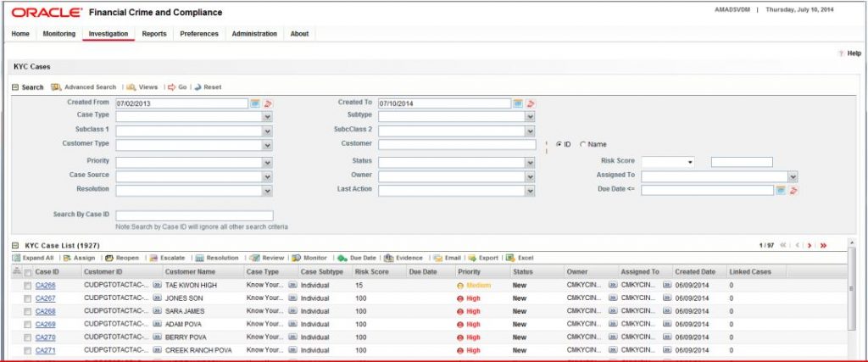Click the Evidence toolbar icon
868x362 pixels.
click(388, 258)
